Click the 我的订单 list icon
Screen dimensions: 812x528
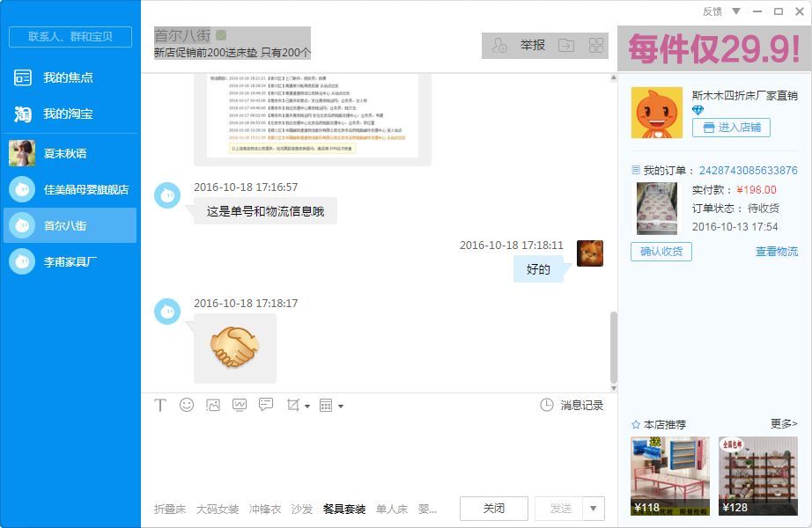pyautogui.click(x=636, y=170)
